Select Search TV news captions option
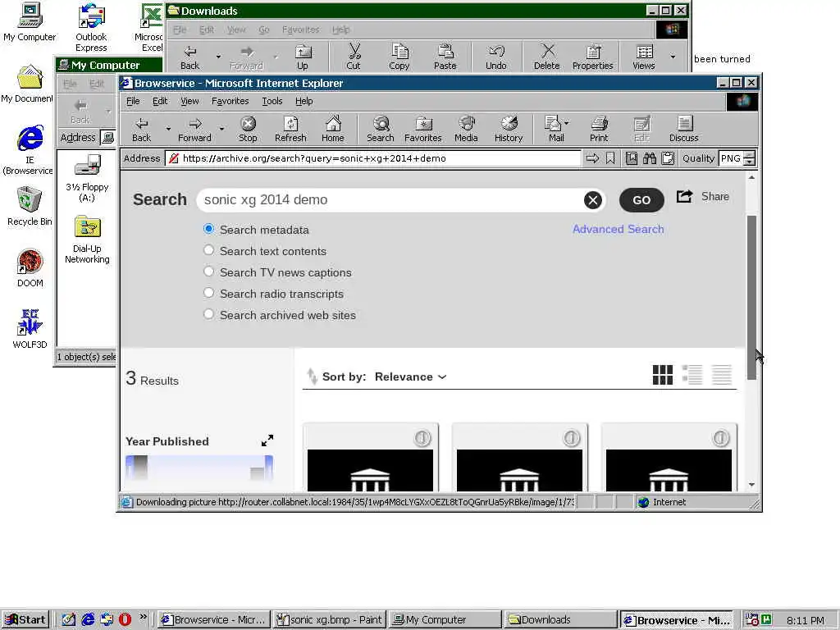The image size is (840, 630). point(208,272)
